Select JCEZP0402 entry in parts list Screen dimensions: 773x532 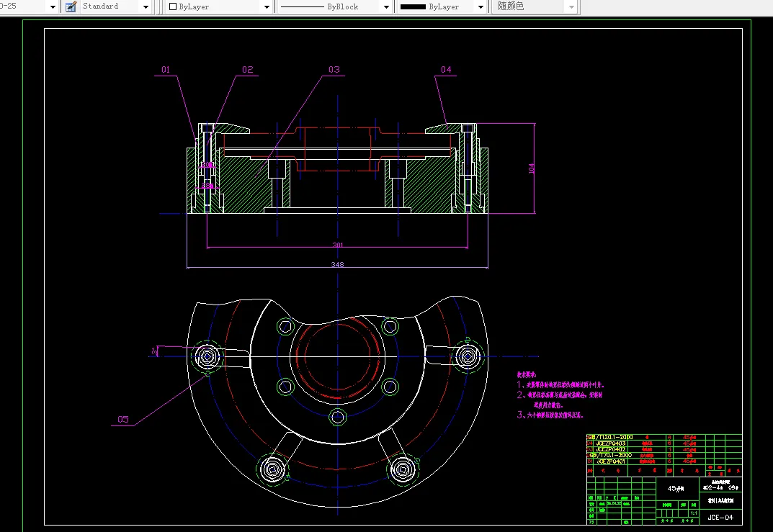(x=611, y=449)
